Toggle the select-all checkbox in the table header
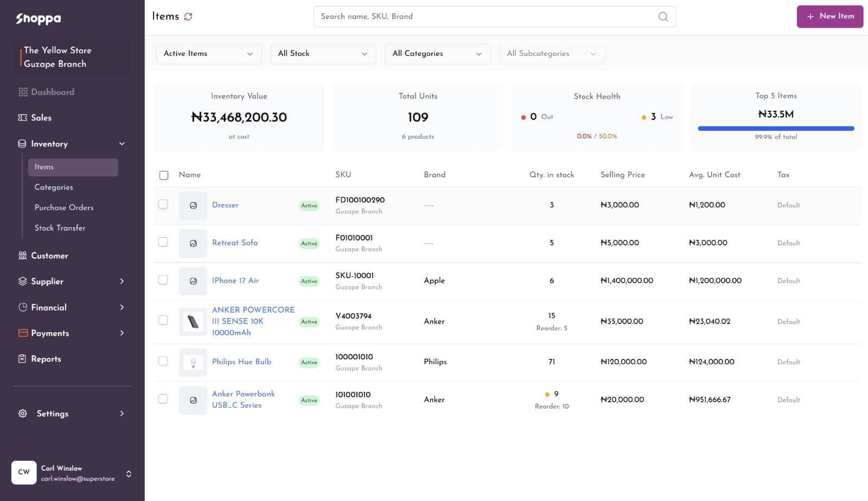The image size is (868, 501). point(164,175)
